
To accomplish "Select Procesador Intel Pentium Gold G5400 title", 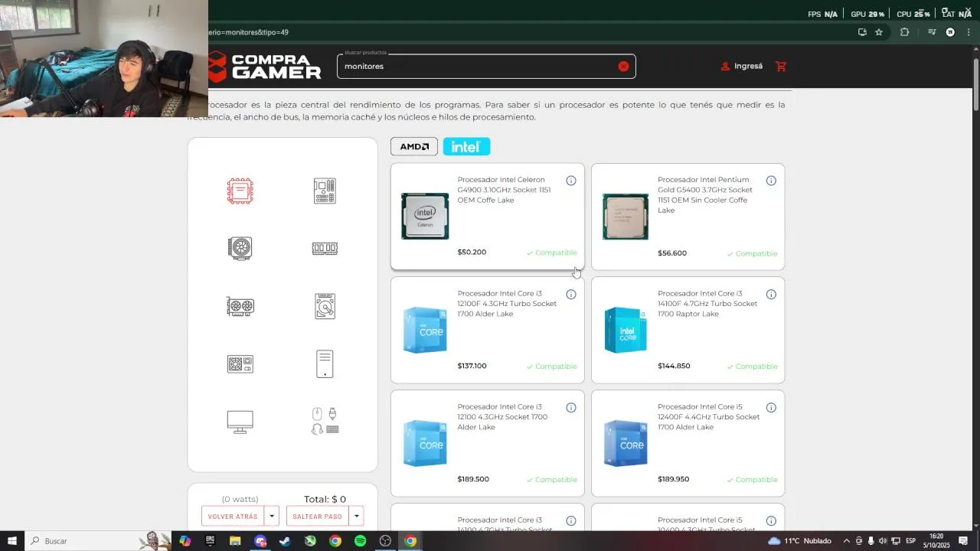I will point(705,195).
